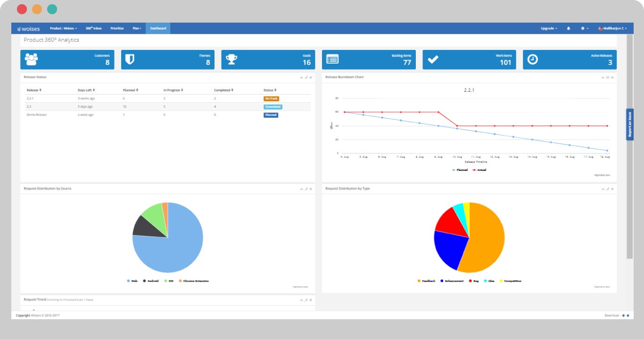This screenshot has height=339, width=644.
Task: Toggle the Planned series in burndown legend
Action: [x=460, y=169]
